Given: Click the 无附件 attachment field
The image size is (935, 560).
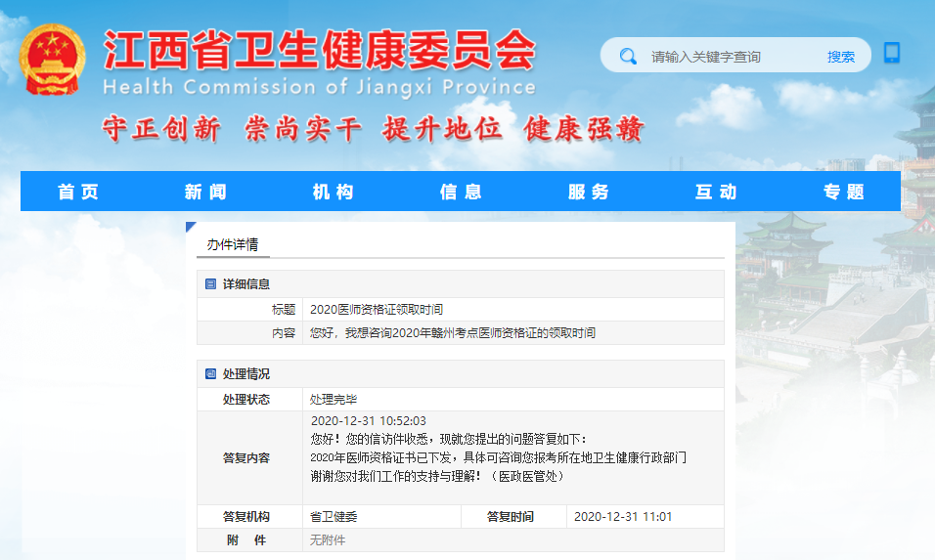Looking at the screenshot, I should tap(328, 540).
